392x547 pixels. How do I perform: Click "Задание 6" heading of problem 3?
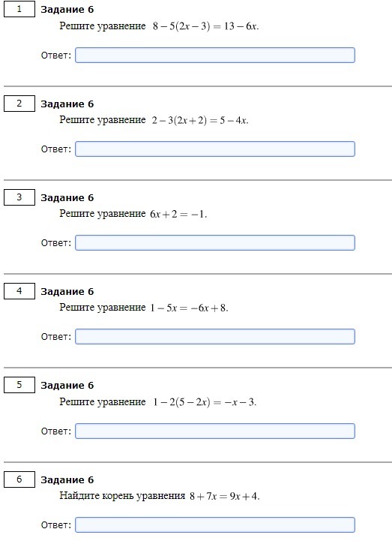click(x=67, y=198)
